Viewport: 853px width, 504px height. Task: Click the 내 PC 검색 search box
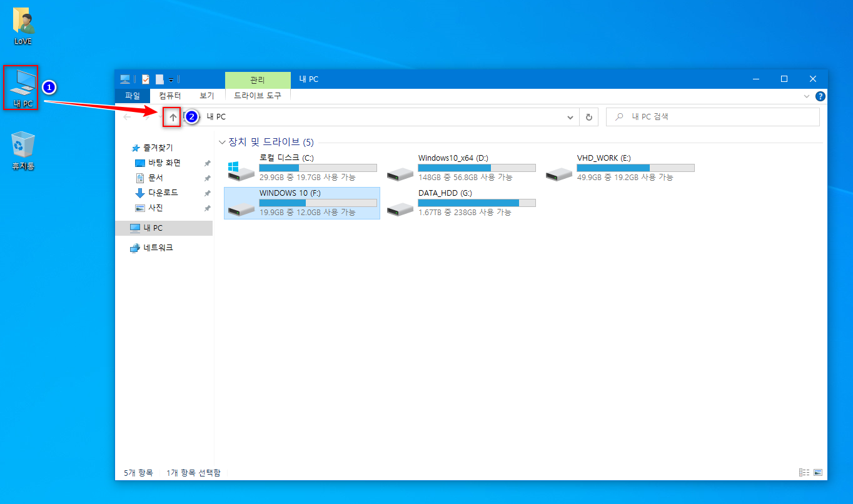click(713, 117)
